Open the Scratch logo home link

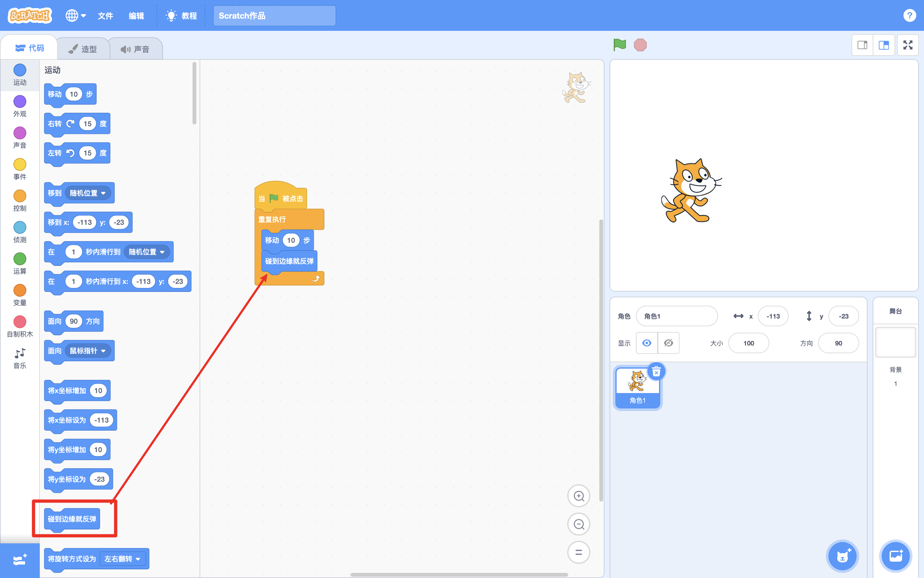point(30,15)
